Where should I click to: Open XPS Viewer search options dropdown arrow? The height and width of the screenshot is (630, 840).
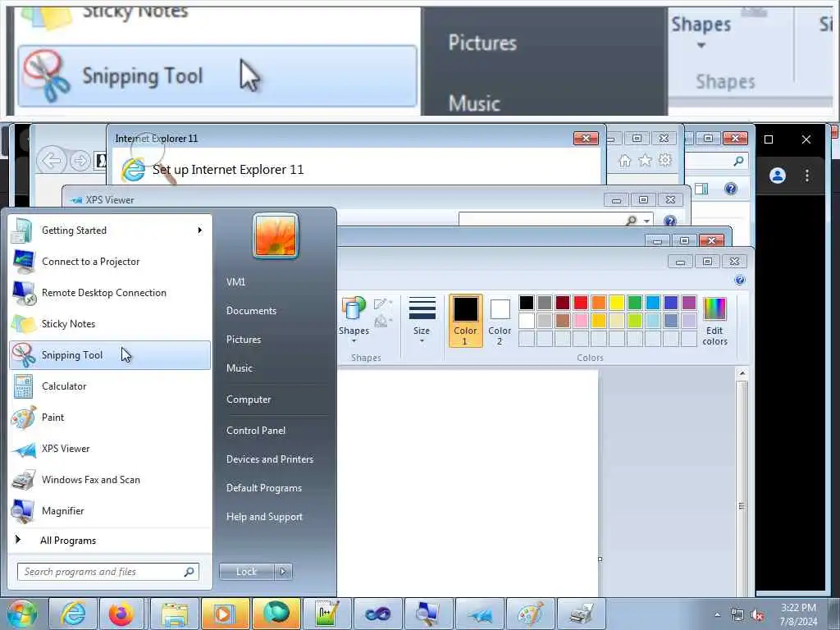[646, 221]
